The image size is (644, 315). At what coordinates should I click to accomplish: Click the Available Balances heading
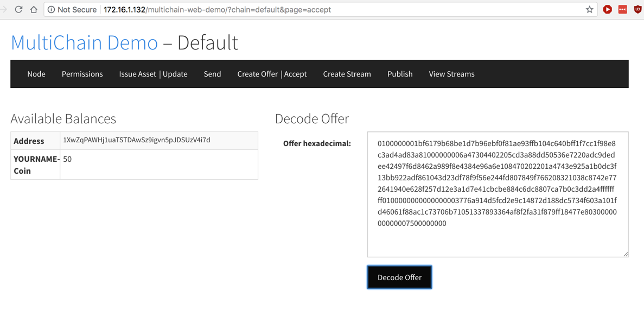pos(63,118)
